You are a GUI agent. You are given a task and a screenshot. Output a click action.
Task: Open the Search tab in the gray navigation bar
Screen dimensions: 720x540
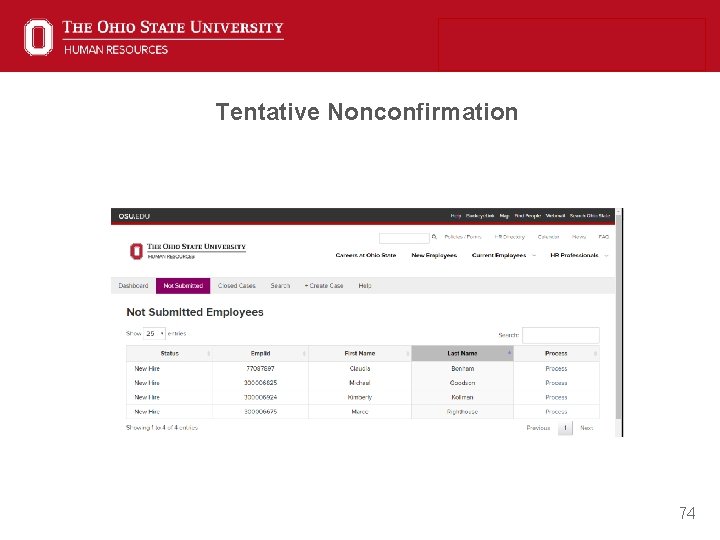280,286
